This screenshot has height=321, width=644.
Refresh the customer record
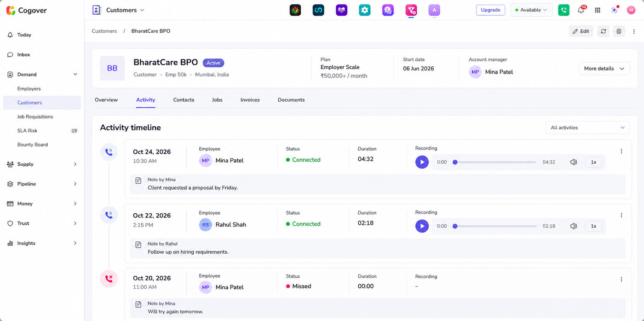(x=603, y=31)
